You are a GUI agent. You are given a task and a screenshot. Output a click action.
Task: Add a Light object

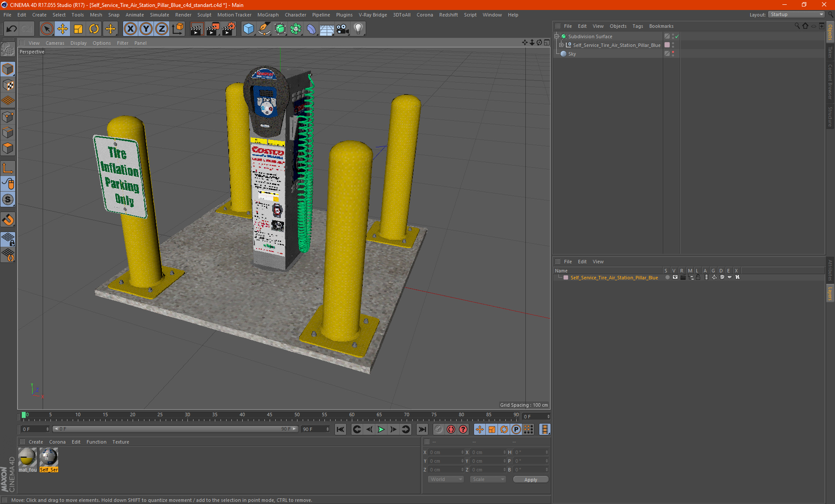click(x=358, y=29)
